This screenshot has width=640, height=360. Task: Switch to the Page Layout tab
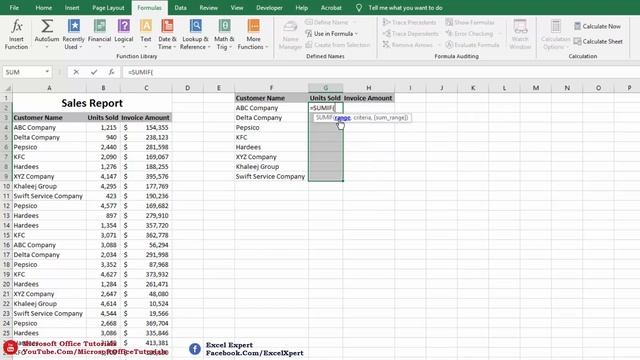pyautogui.click(x=108, y=8)
